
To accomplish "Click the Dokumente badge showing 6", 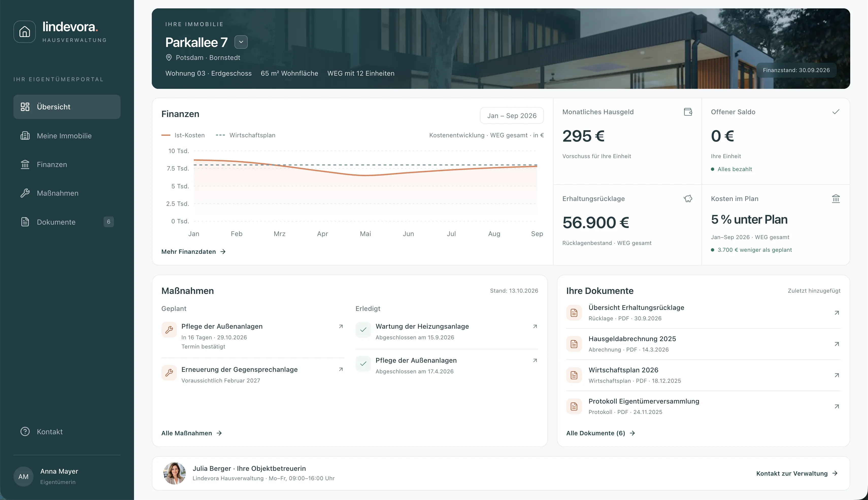I will click(x=109, y=222).
